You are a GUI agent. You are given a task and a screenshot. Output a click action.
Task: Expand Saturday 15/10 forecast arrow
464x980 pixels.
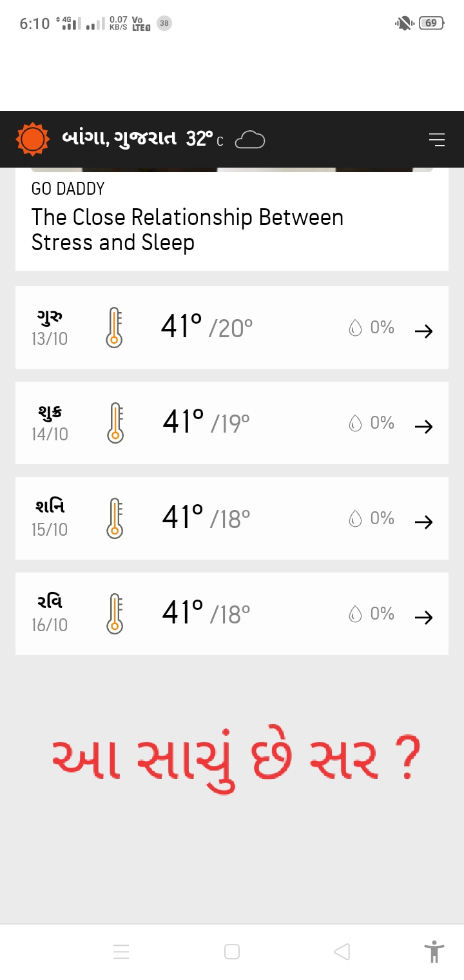coord(423,522)
